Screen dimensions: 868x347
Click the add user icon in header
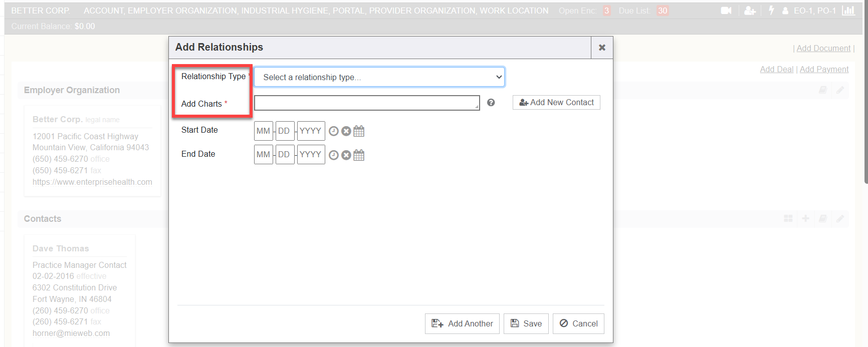(750, 11)
